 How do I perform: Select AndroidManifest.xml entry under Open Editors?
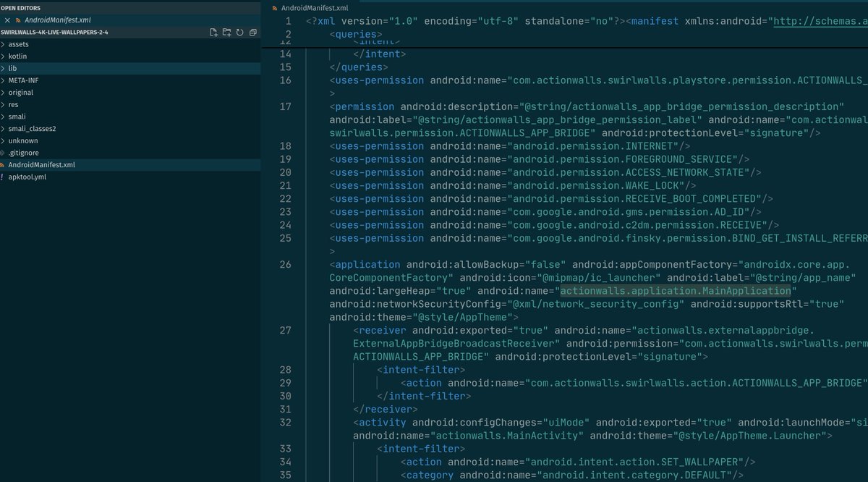coord(130,20)
